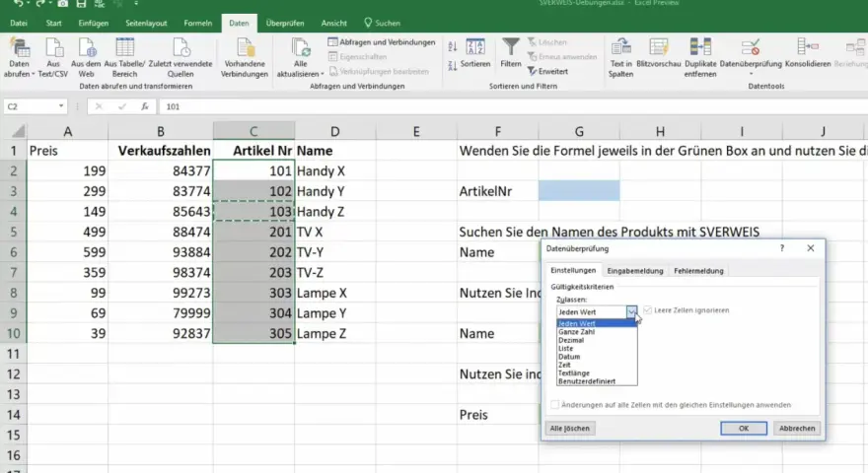This screenshot has width=868, height=473.
Task: Click cell containing Handy X
Action: (335, 170)
